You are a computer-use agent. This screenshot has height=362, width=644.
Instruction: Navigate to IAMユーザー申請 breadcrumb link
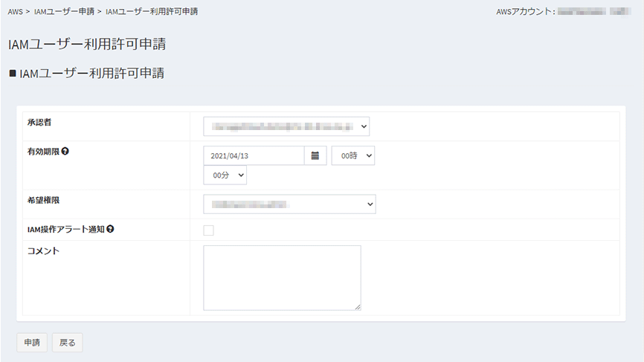63,12
